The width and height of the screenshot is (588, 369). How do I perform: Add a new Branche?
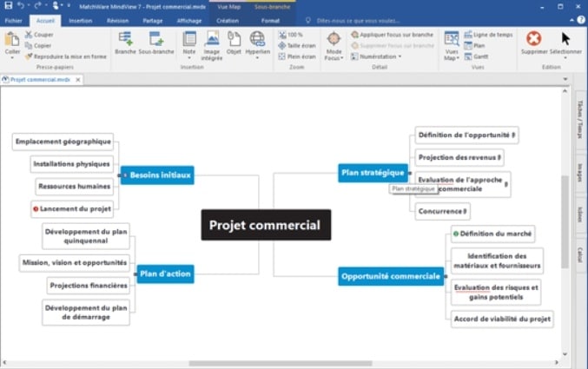click(125, 43)
